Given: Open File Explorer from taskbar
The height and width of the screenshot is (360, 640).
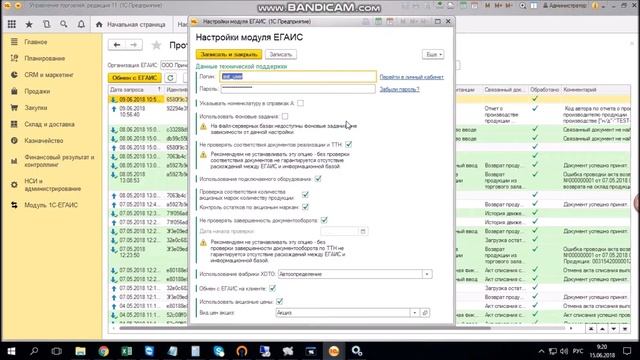Looking at the screenshot, I should pyautogui.click(x=80, y=351).
